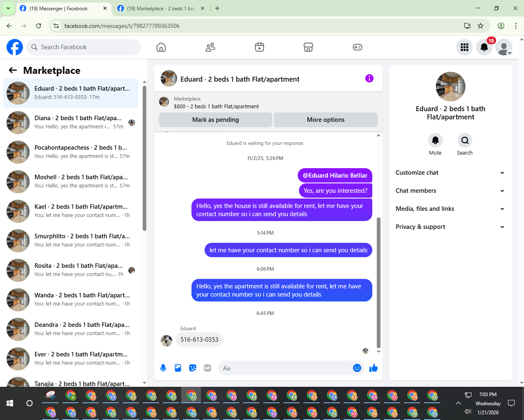Click the install app icon in address bar

click(x=467, y=26)
